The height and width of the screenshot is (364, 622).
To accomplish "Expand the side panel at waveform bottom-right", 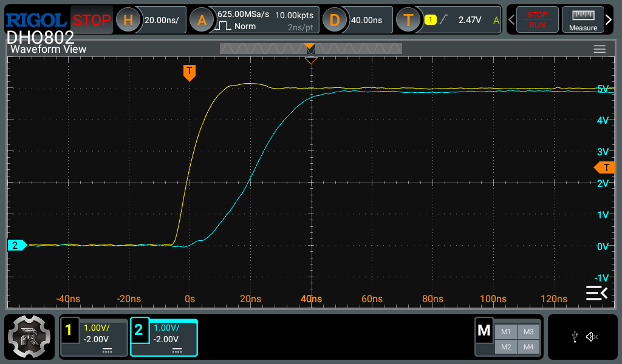I will pos(596,294).
